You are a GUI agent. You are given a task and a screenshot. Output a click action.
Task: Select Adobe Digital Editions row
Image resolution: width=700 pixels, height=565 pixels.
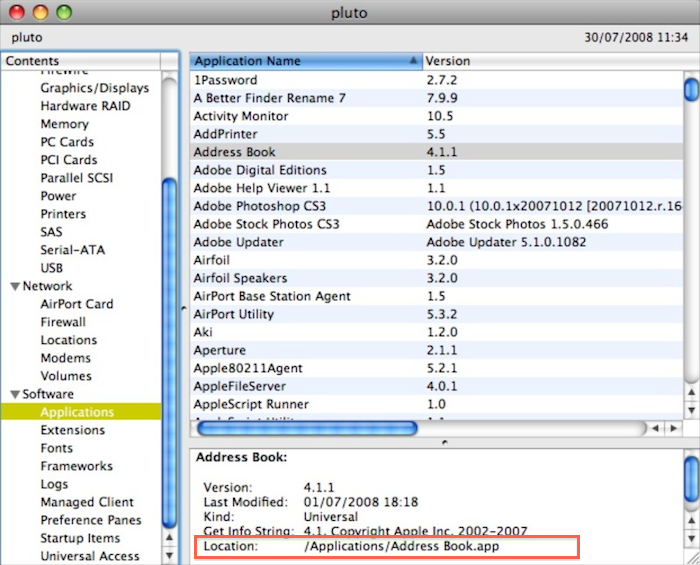point(437,170)
